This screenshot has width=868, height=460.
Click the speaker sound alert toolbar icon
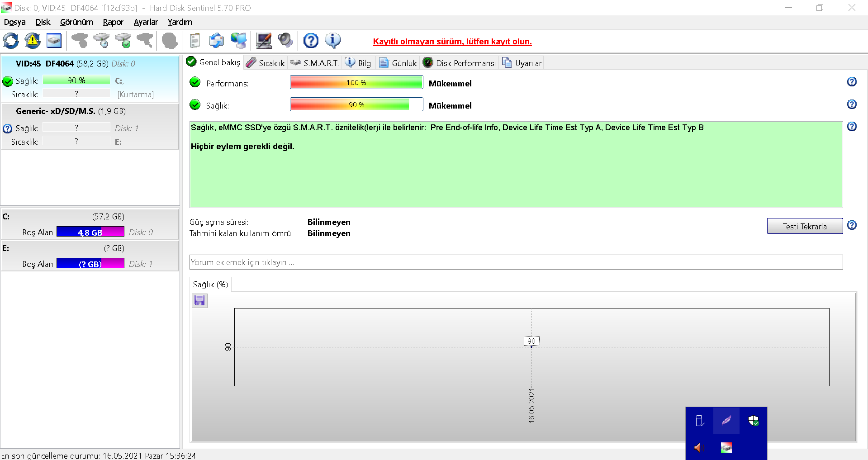[x=285, y=41]
